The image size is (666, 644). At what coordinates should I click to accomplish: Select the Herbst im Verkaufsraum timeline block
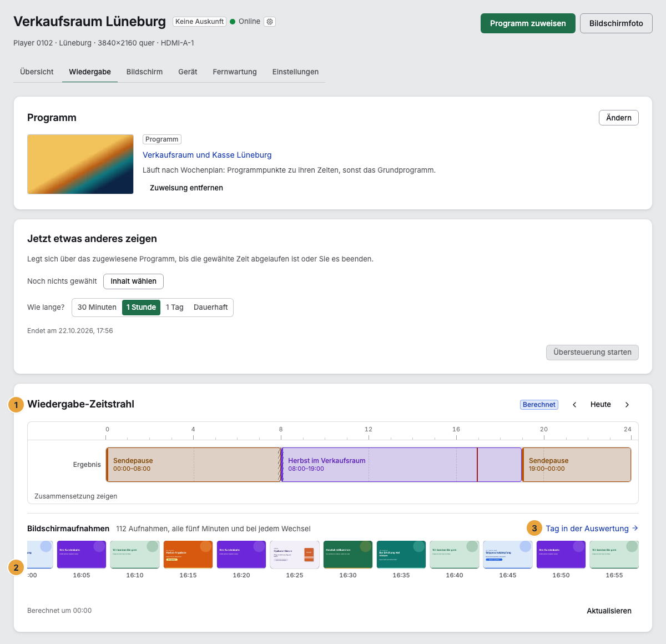pyautogui.click(x=401, y=465)
